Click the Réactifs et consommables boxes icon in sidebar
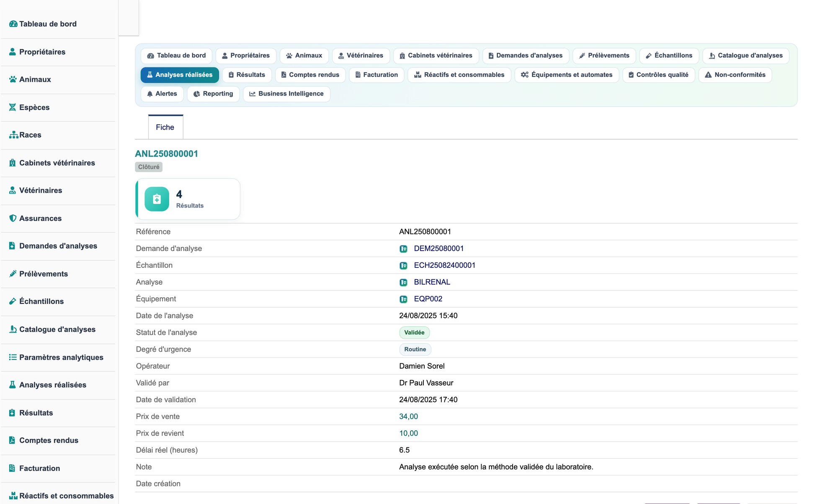 click(x=13, y=496)
